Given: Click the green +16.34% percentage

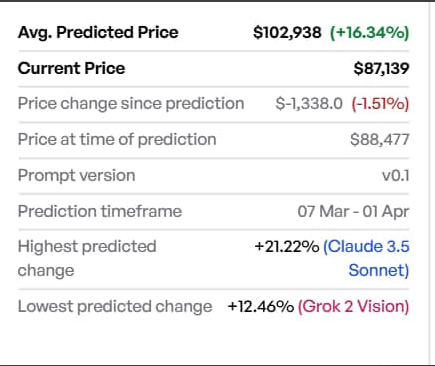Looking at the screenshot, I should coord(369,33).
